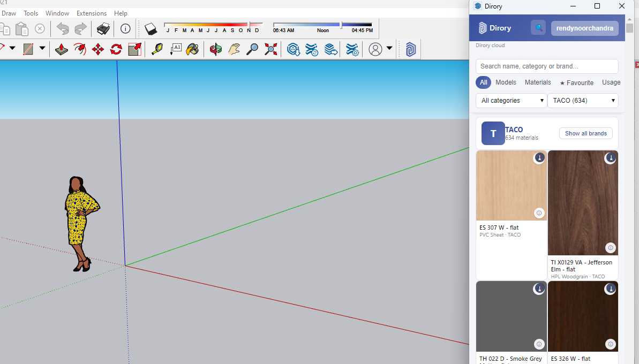Click the rendynoorchandra account button
This screenshot has height=364, width=639.
(x=584, y=28)
